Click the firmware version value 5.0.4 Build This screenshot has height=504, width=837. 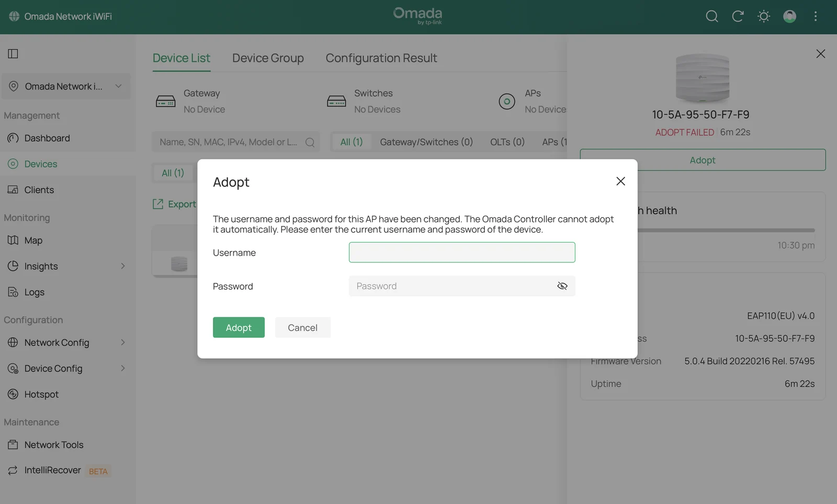pyautogui.click(x=749, y=361)
